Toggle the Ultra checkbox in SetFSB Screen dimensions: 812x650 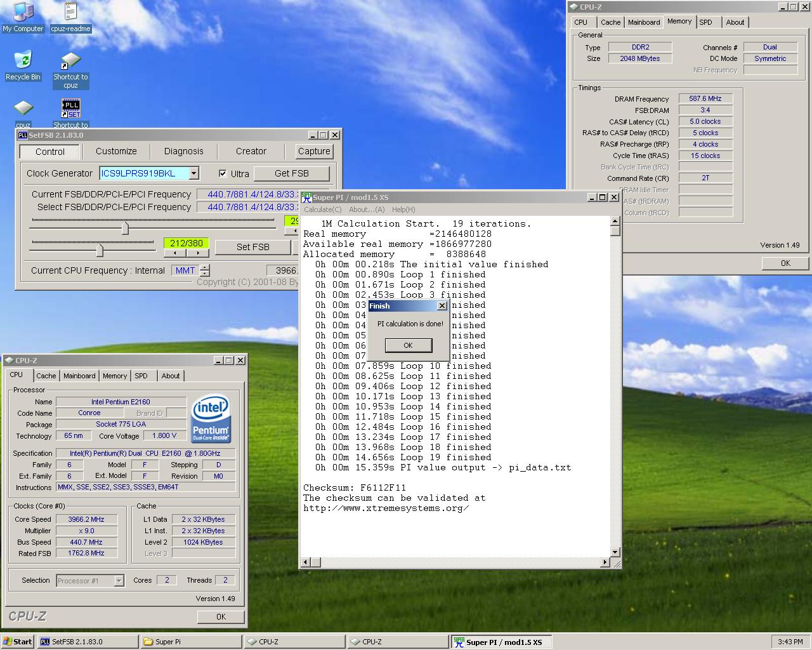(223, 173)
